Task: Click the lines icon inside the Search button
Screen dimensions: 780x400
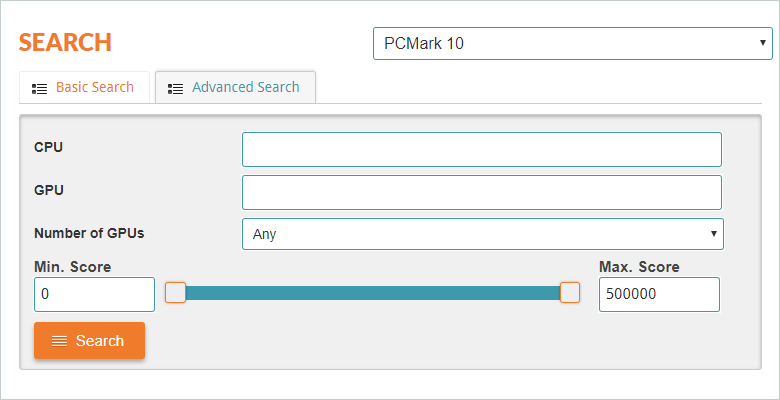Action: point(60,341)
